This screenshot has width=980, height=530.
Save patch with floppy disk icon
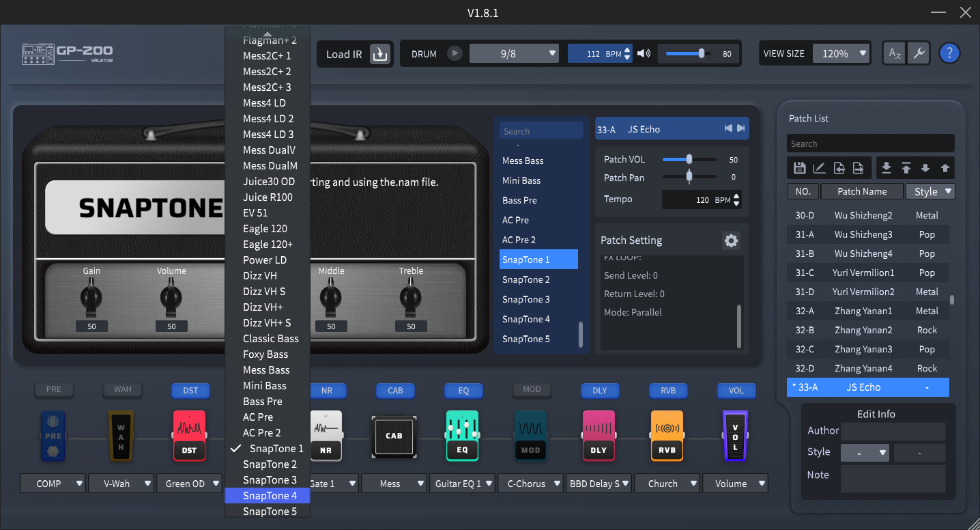click(800, 168)
